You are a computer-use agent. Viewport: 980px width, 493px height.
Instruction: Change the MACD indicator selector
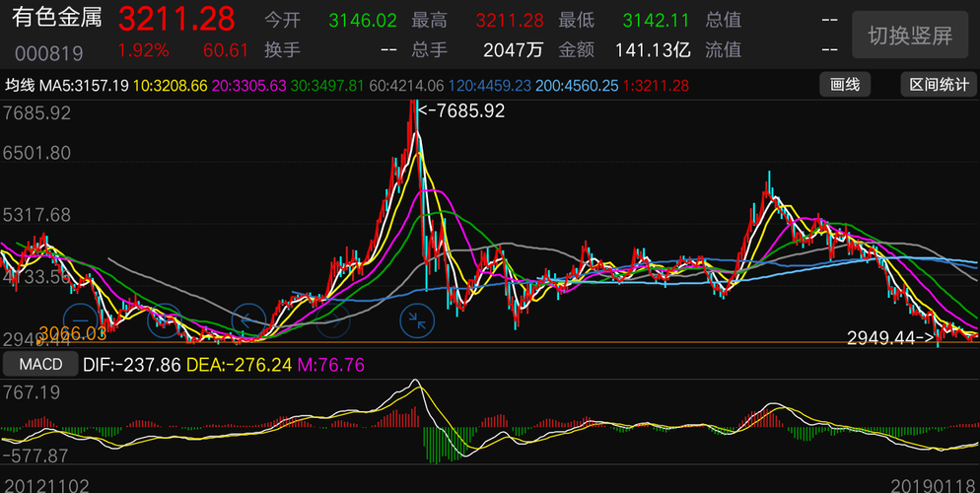pyautogui.click(x=40, y=364)
